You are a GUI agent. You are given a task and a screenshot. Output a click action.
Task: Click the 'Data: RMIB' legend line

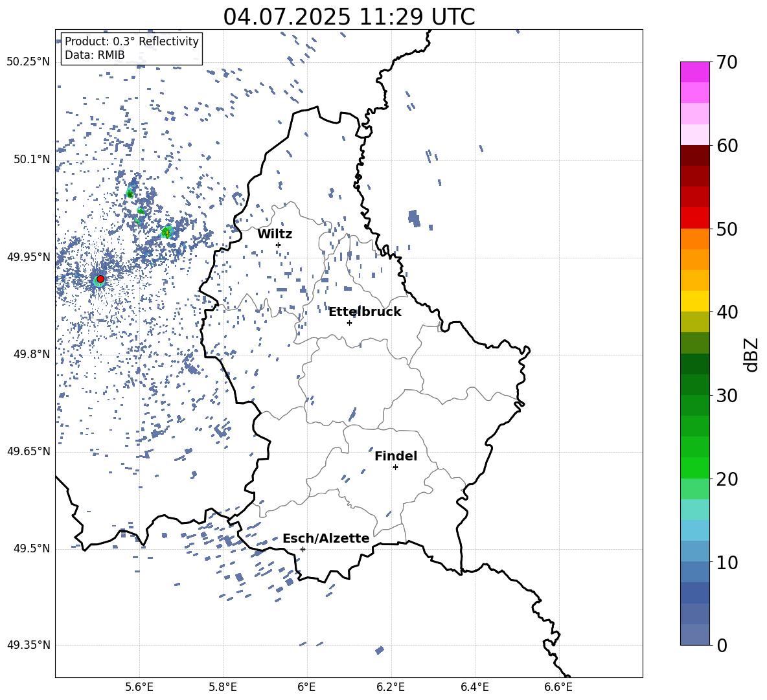(x=95, y=55)
